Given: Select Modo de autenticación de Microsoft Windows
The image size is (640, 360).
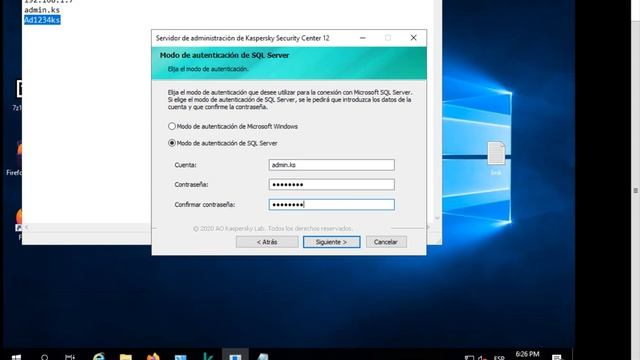Looking at the screenshot, I should pyautogui.click(x=233, y=127).
